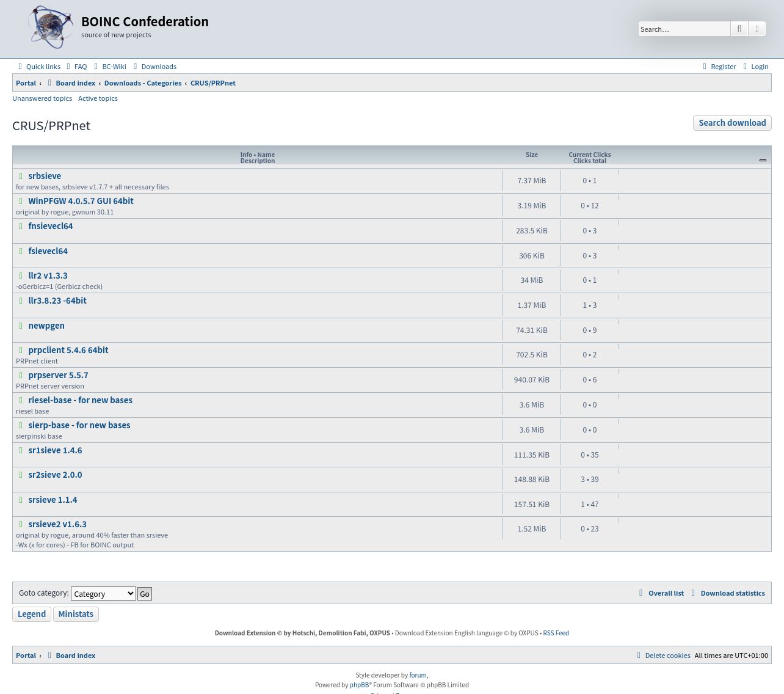Go to Portal in top breadcrumb

click(26, 83)
